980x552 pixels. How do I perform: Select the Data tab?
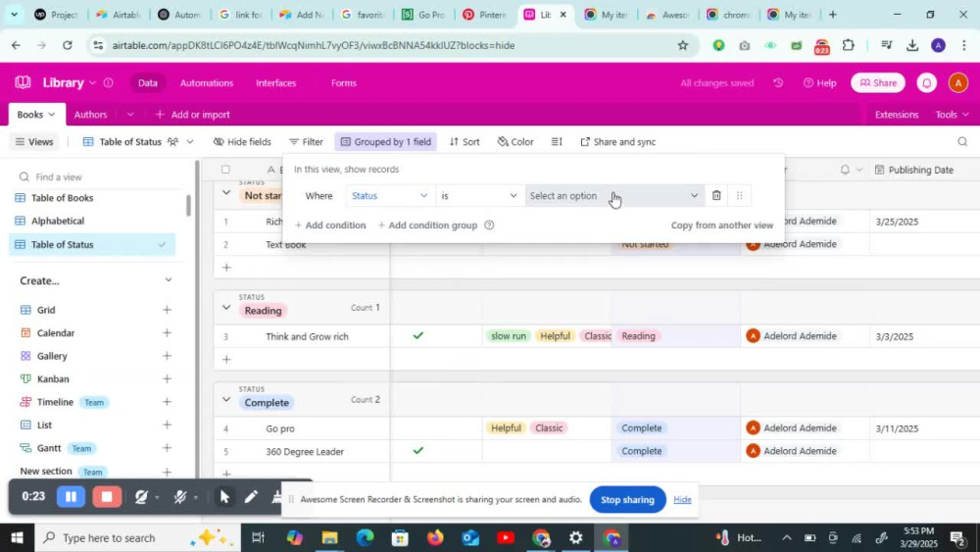[148, 82]
